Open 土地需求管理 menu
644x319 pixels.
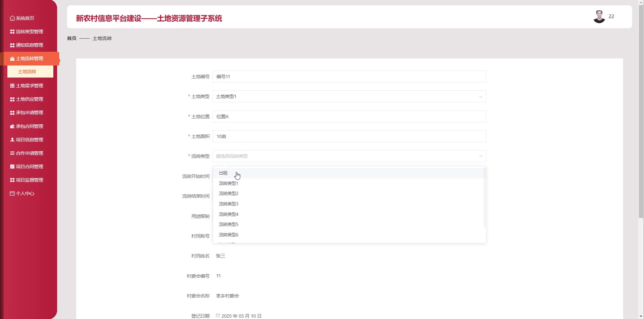coord(30,86)
